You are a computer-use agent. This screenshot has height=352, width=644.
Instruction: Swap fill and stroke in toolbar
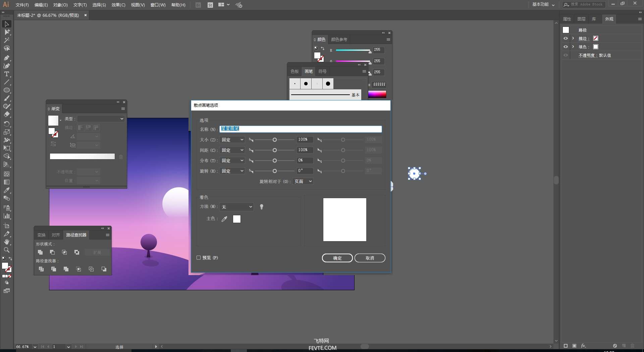[10, 259]
